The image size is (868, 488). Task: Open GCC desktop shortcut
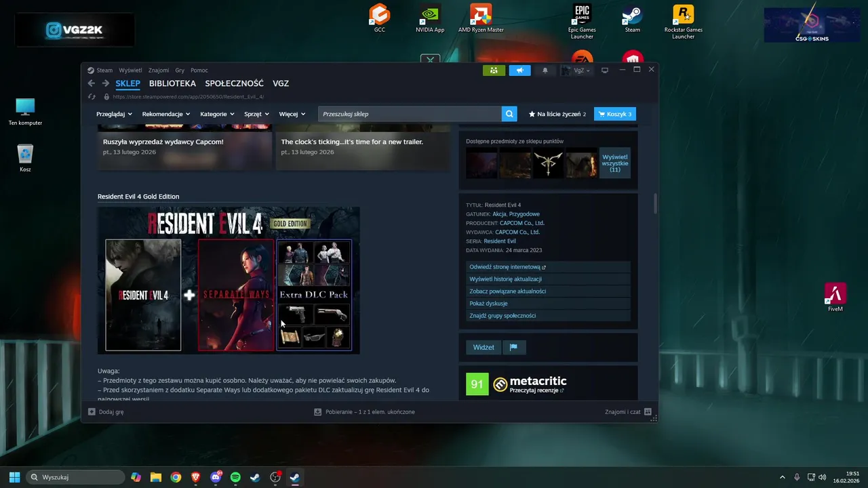[x=380, y=18]
